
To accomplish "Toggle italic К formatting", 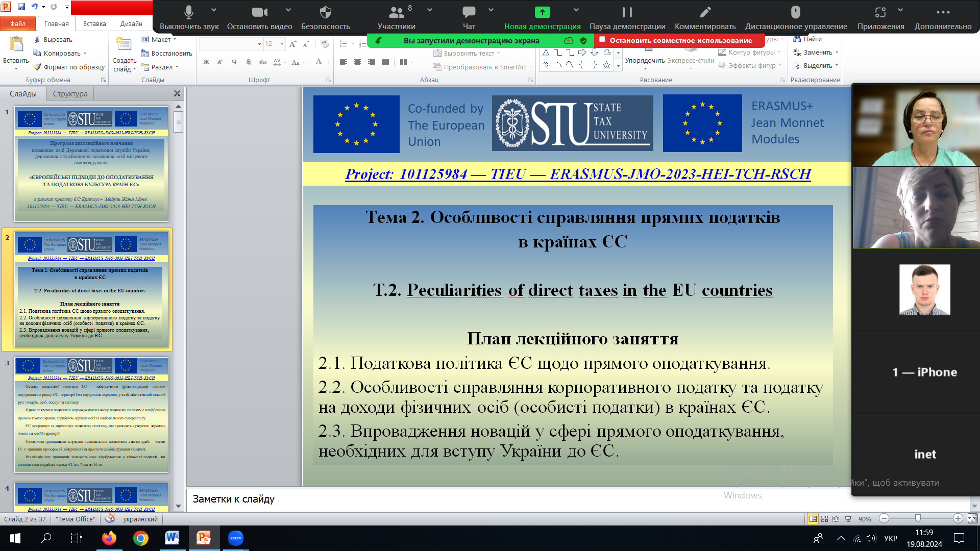I will pyautogui.click(x=220, y=62).
